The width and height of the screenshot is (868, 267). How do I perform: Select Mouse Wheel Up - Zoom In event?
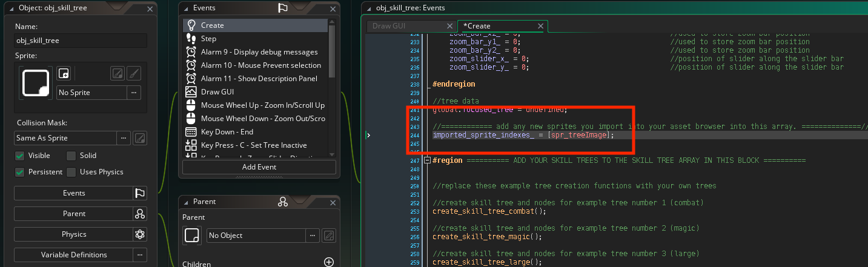[255, 105]
